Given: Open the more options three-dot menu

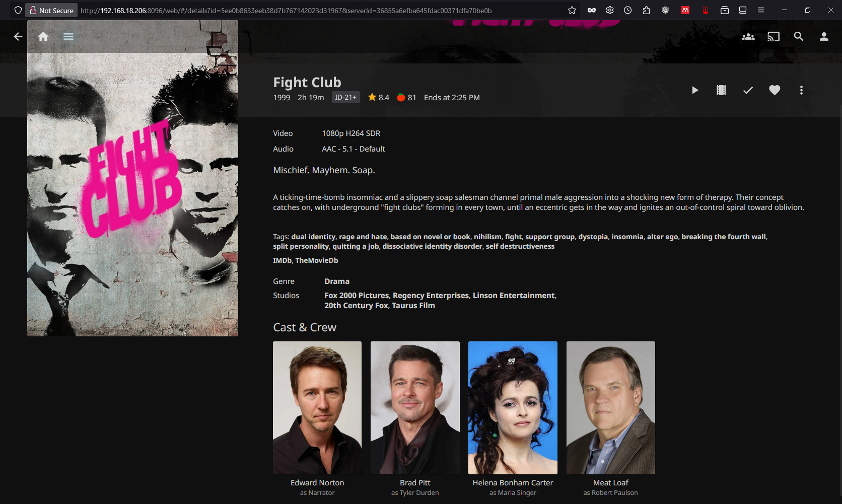Looking at the screenshot, I should click(801, 90).
